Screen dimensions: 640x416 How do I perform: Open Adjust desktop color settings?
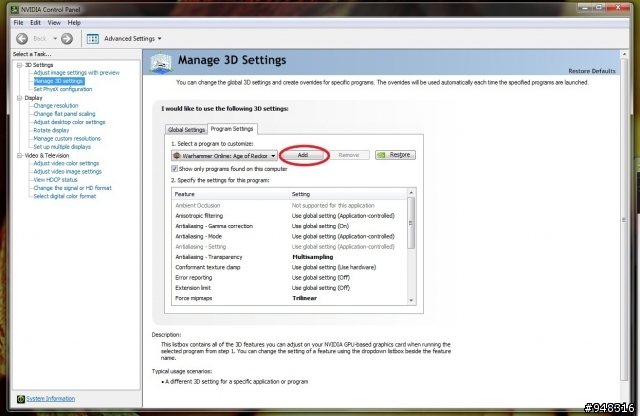point(69,122)
